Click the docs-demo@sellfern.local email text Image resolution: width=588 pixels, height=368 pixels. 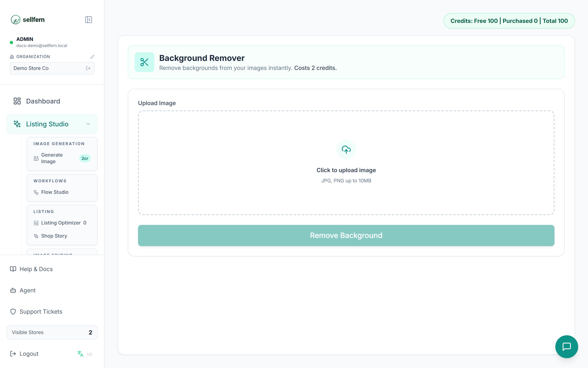42,46
